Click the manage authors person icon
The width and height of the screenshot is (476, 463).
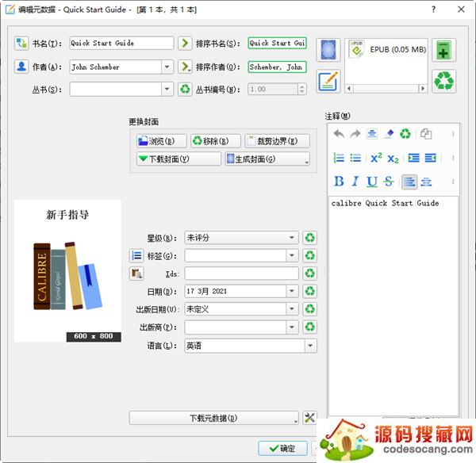click(21, 67)
